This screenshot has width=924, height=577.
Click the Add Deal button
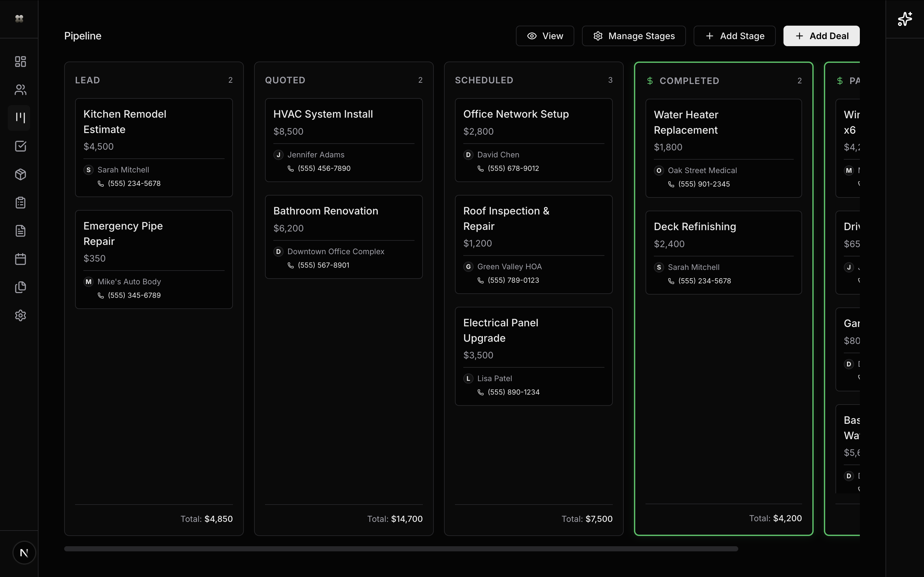click(821, 36)
